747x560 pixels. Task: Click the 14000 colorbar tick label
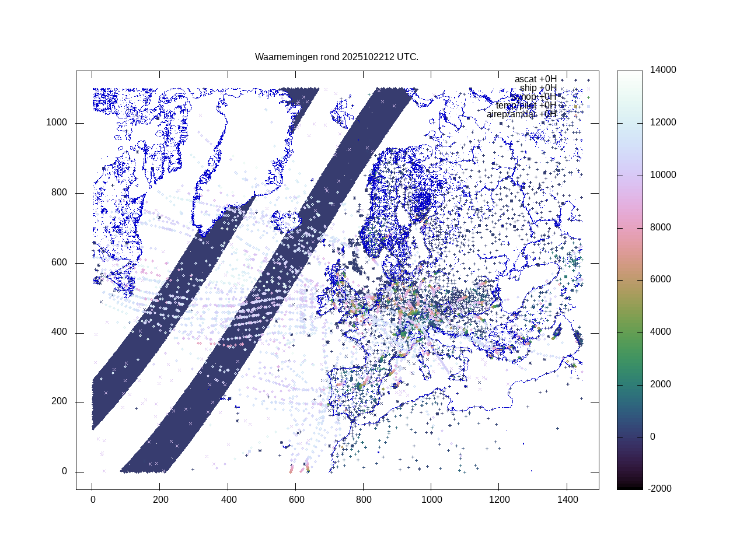664,70
